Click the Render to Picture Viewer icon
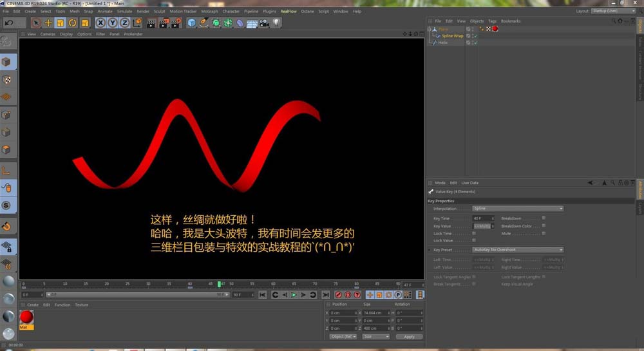Screen dimensions: 644x351 163,23
